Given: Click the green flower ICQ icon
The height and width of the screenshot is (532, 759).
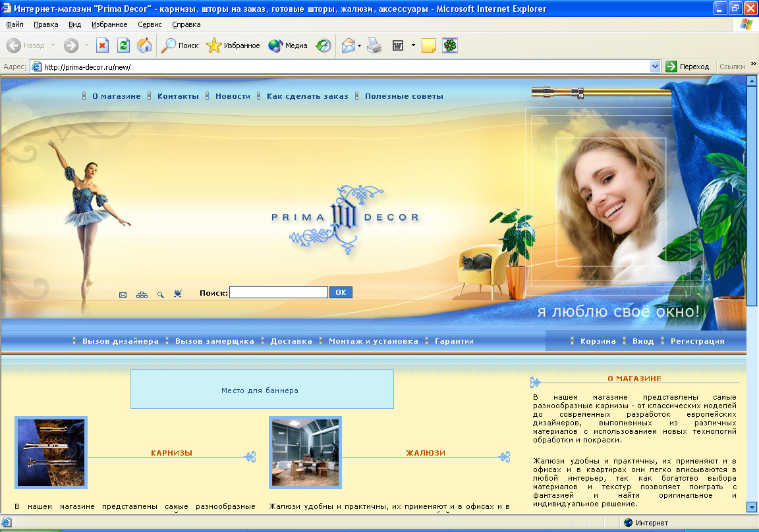Looking at the screenshot, I should click(x=450, y=45).
